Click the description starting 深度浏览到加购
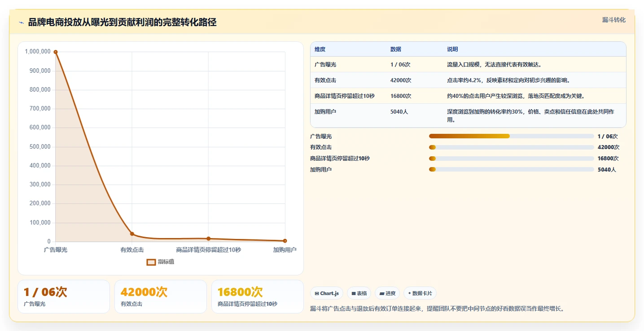644x331 pixels. pos(530,116)
